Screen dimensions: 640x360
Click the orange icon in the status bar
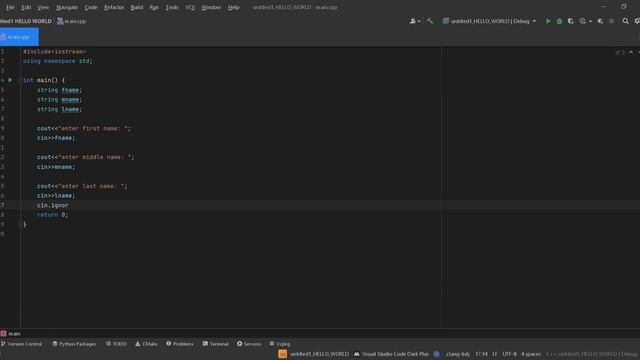point(282,354)
